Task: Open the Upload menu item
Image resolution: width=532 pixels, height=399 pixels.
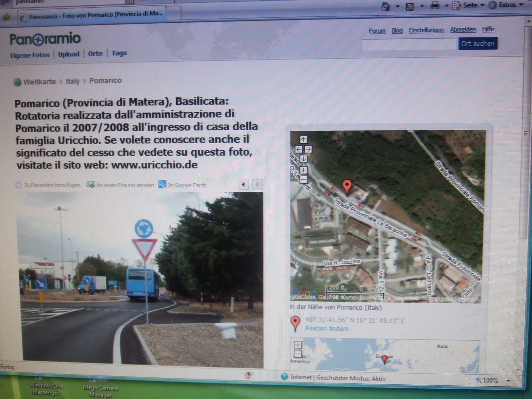Action: (68, 54)
